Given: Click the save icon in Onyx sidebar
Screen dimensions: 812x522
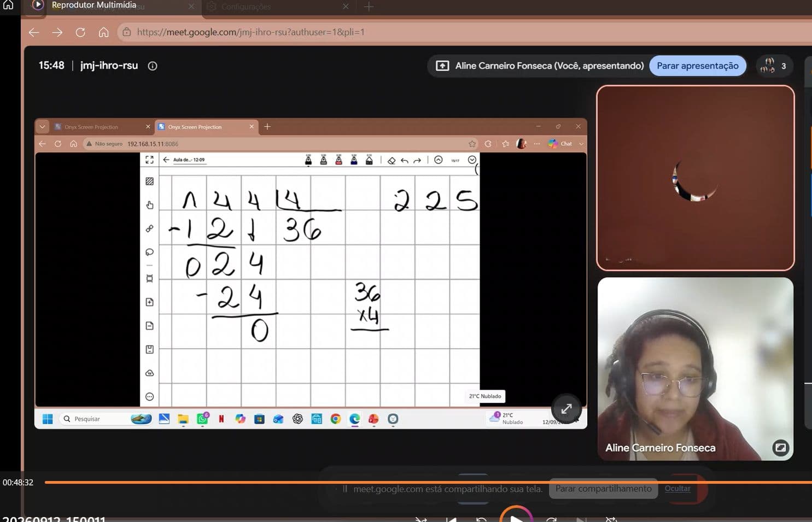Looking at the screenshot, I should [149, 349].
